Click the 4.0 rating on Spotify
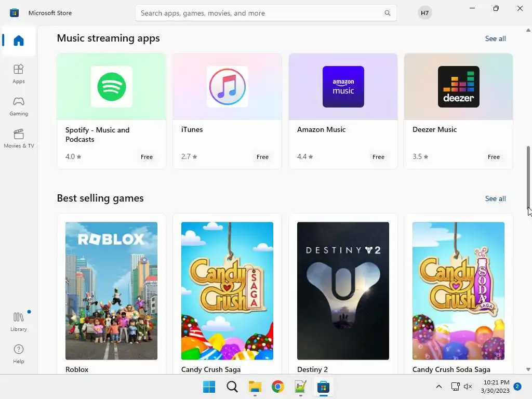Viewport: 532px width, 399px height. [73, 157]
